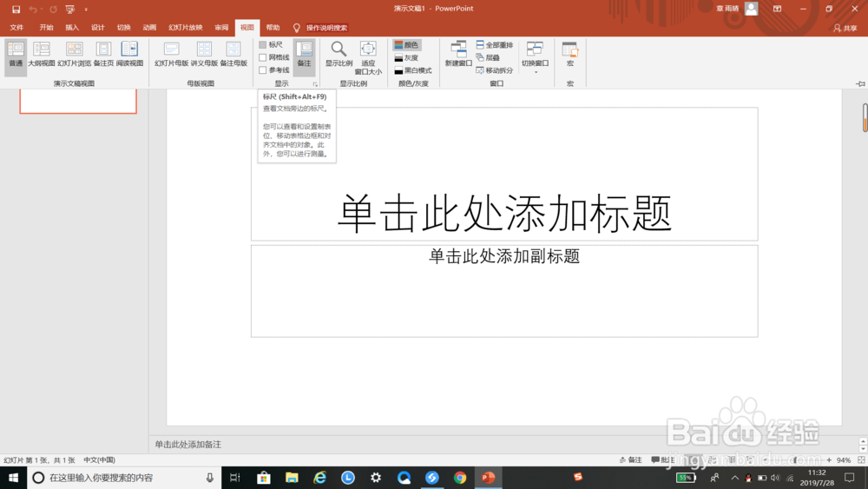Select slide 1 thumbnail in the slide panel
The height and width of the screenshot is (489, 868).
click(x=78, y=102)
